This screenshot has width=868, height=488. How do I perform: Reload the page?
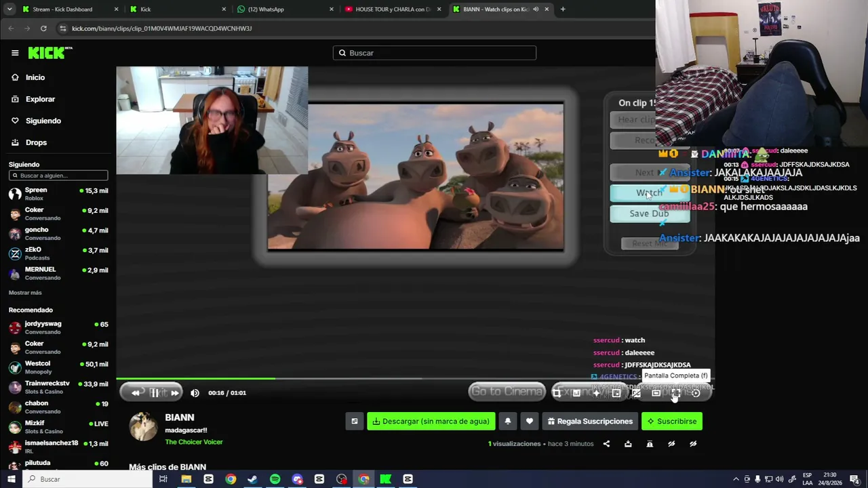pos(43,28)
